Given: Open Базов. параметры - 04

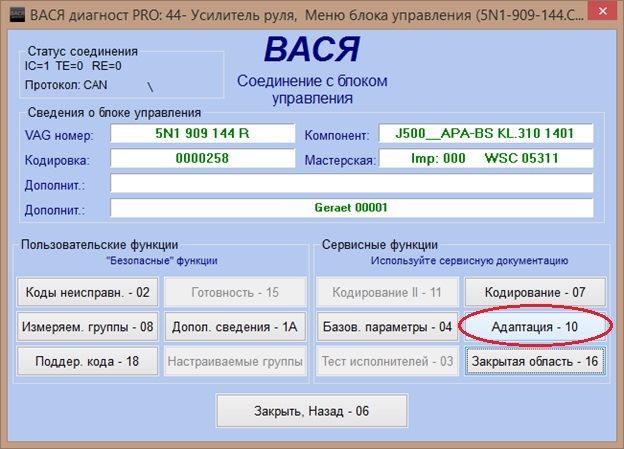Looking at the screenshot, I should (x=387, y=327).
